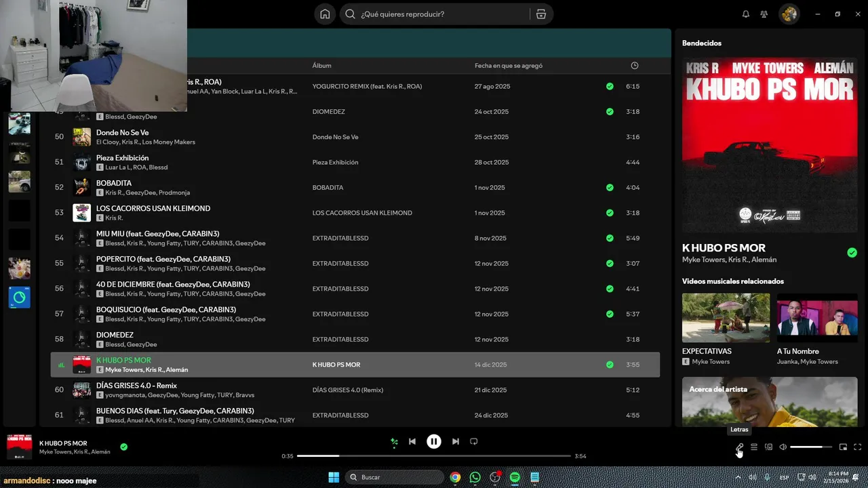This screenshot has height=488, width=868.
Task: Seek within the song progress bar
Action: point(434,456)
